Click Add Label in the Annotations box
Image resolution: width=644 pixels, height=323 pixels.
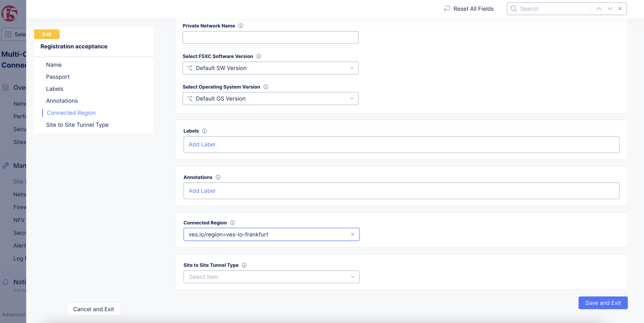[202, 191]
